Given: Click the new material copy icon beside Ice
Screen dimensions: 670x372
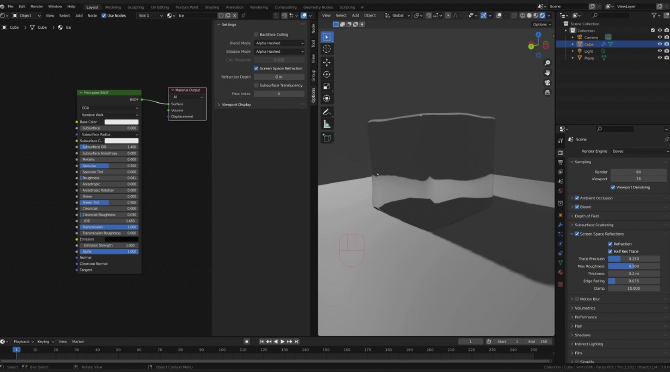Looking at the screenshot, I should click(228, 15).
